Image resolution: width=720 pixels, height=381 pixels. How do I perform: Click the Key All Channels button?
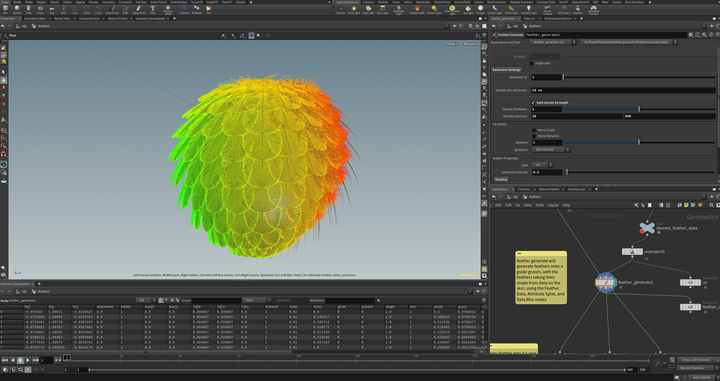(x=694, y=368)
